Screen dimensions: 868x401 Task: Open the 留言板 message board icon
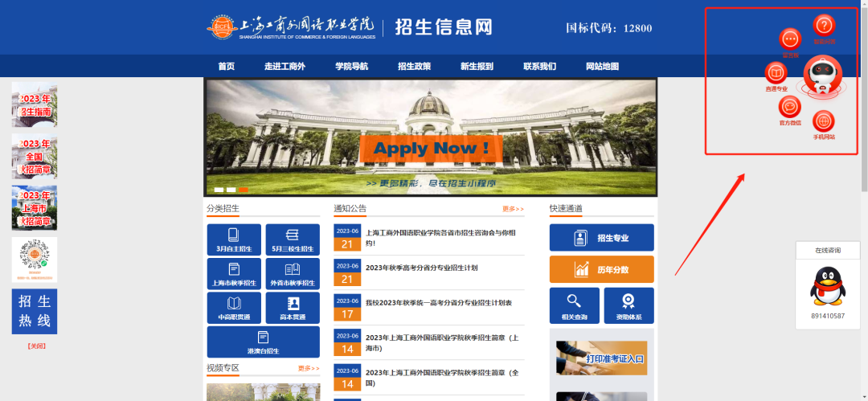[x=790, y=39]
